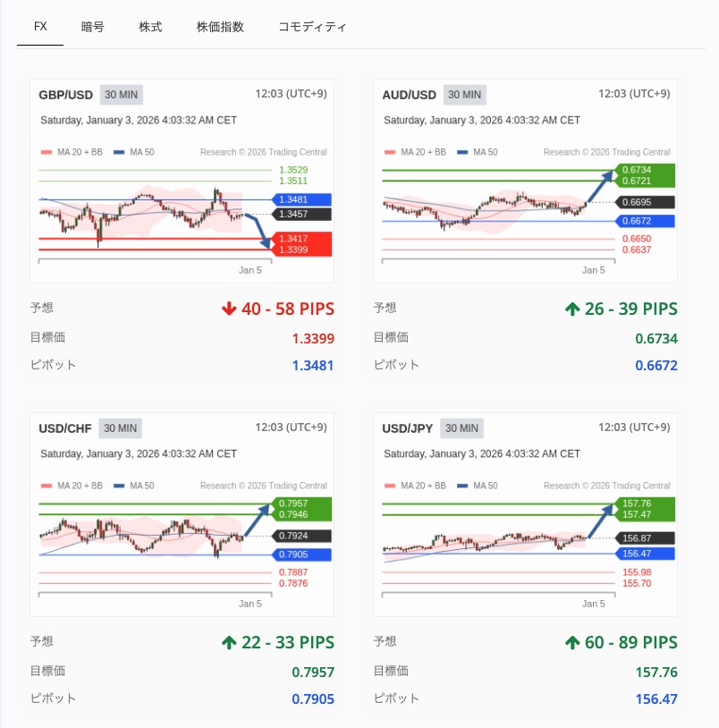Click the 30 MIN badge on USD/JPY
The height and width of the screenshot is (728, 719).
[461, 428]
